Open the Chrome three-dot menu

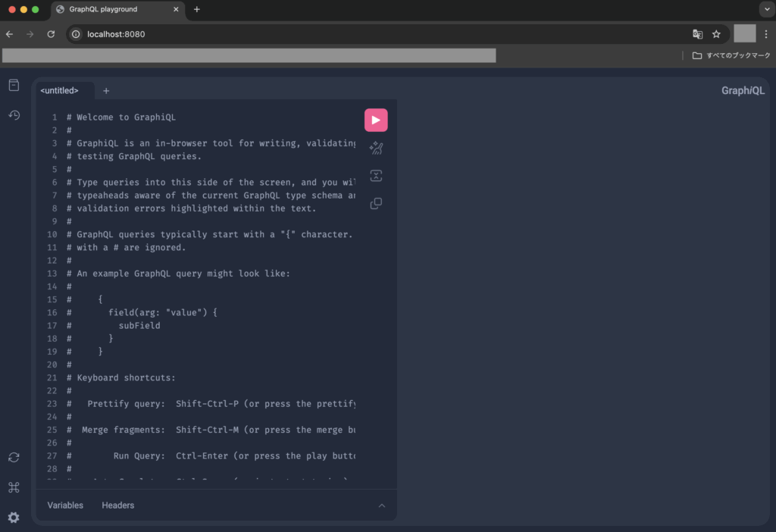pyautogui.click(x=766, y=34)
